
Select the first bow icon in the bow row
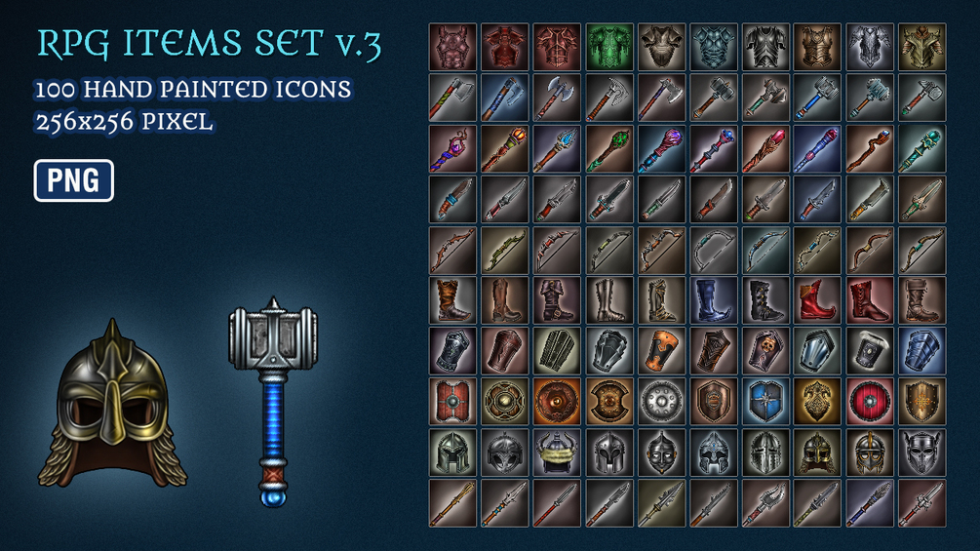(452, 251)
